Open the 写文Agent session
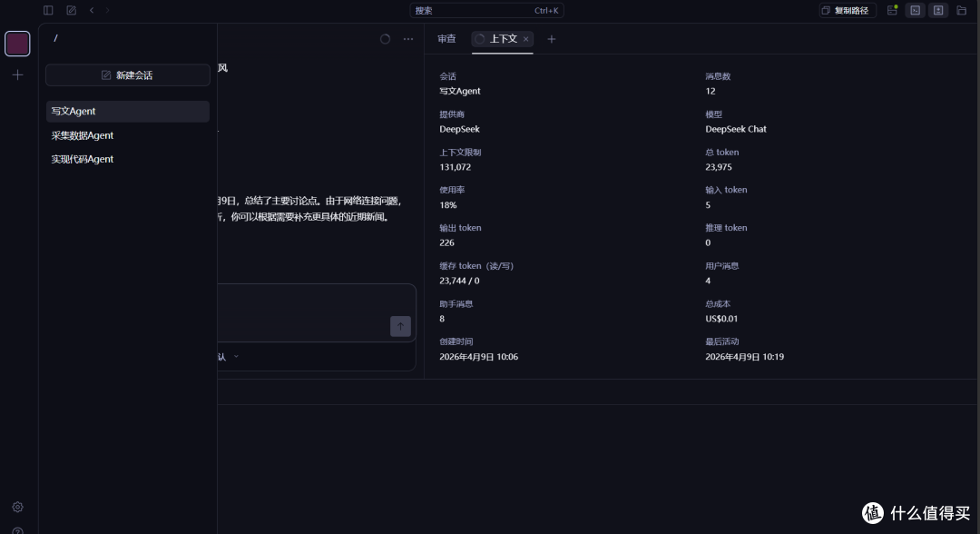This screenshot has width=980, height=534. 128,112
